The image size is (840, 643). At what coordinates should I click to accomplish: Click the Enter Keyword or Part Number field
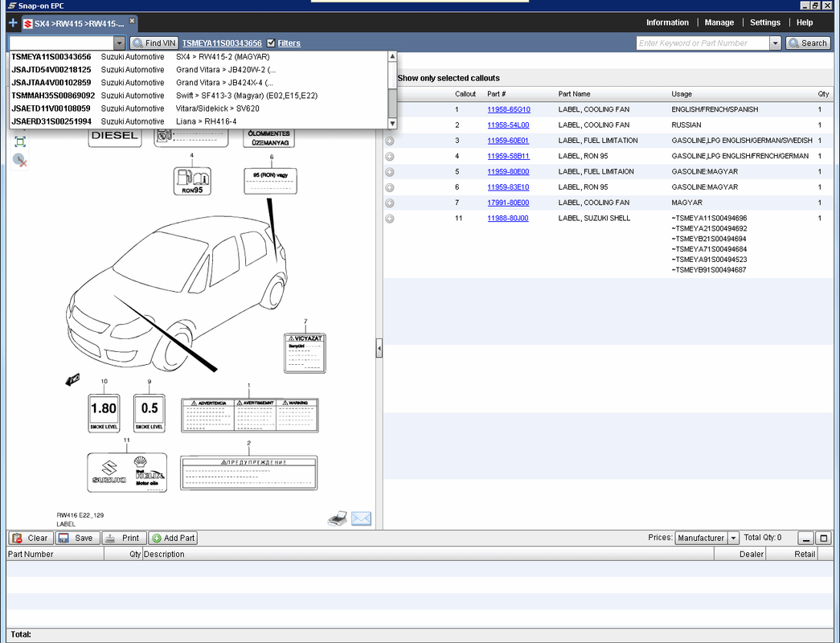703,43
